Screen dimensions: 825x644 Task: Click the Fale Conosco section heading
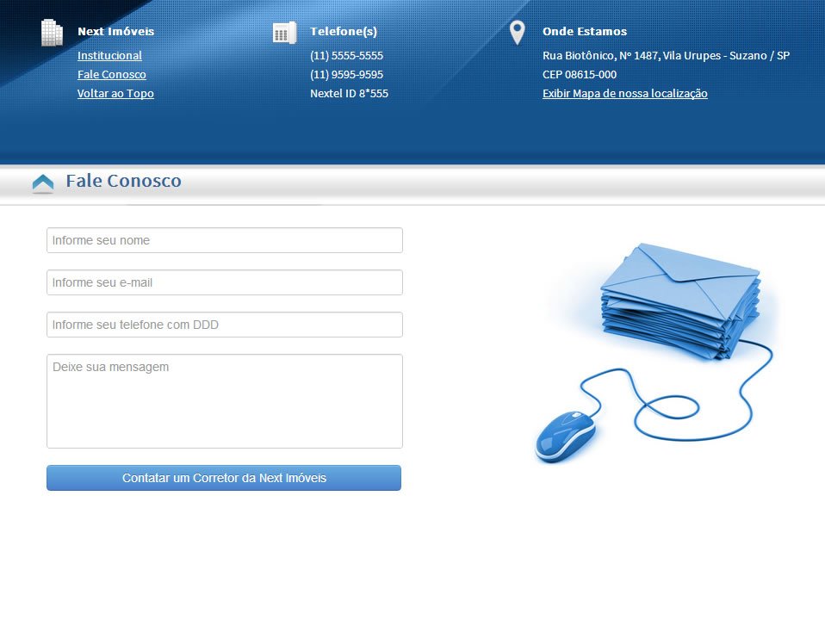tap(123, 181)
